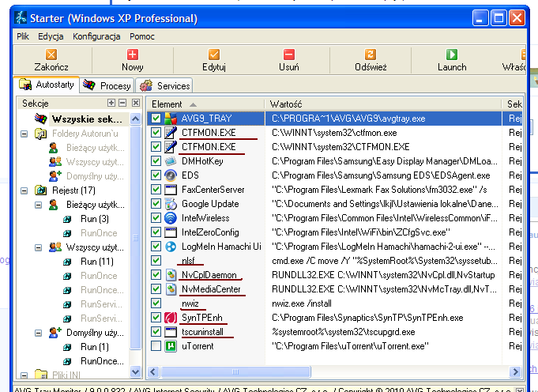Close the Sekcje panel with its X icon

(x=135, y=104)
